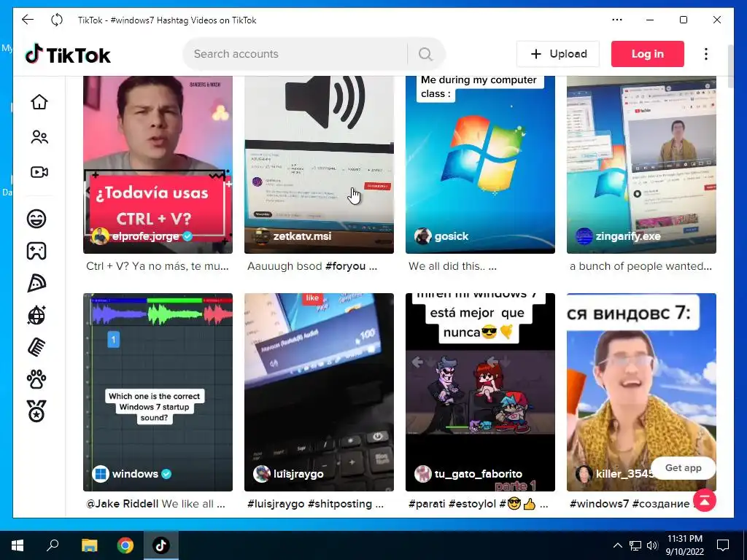
Task: Launch File Explorer from taskbar
Action: coord(89,545)
